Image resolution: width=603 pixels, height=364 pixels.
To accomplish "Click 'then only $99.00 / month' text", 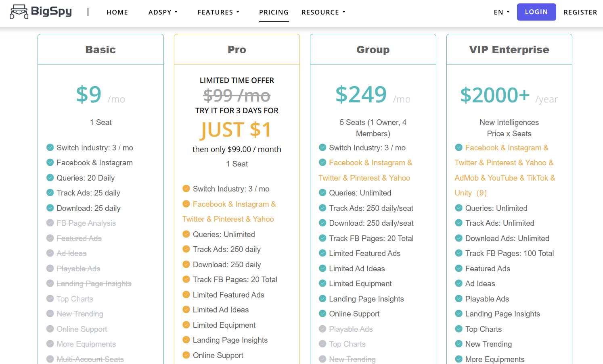I will [237, 149].
